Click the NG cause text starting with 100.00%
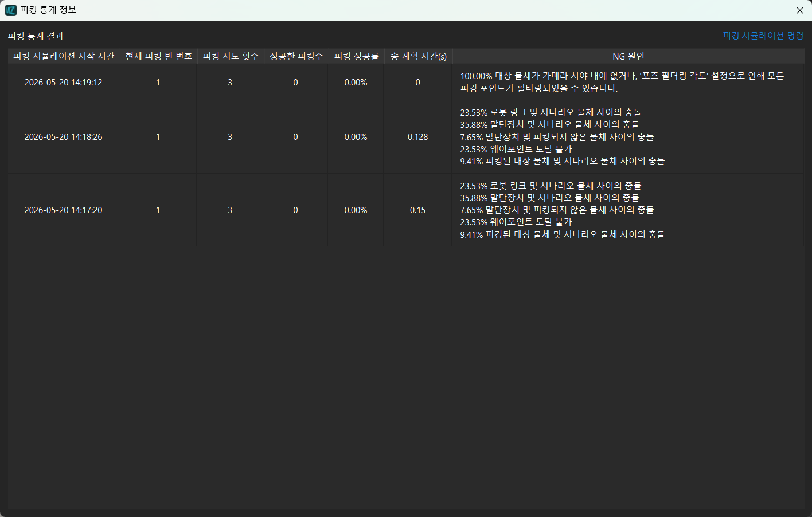Viewport: 812px width, 517px height. [622, 82]
